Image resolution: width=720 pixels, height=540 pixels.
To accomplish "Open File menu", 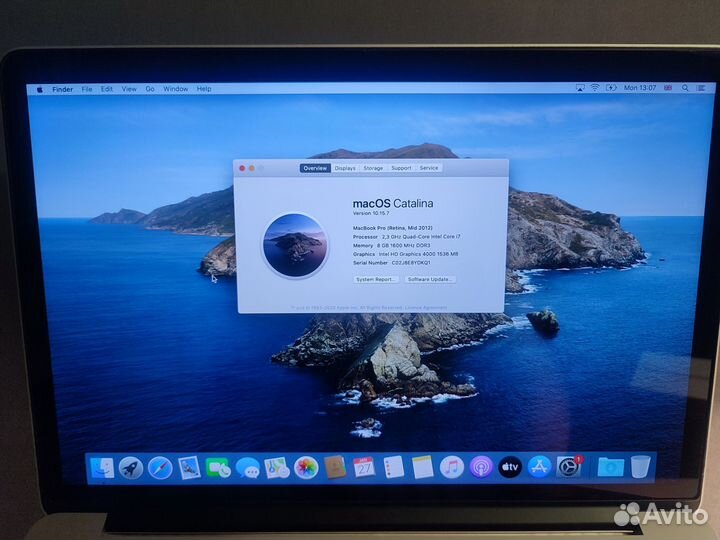I will point(87,89).
